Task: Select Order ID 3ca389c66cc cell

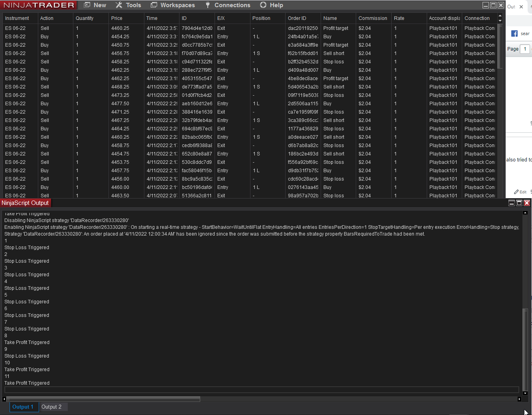Action: click(x=303, y=120)
